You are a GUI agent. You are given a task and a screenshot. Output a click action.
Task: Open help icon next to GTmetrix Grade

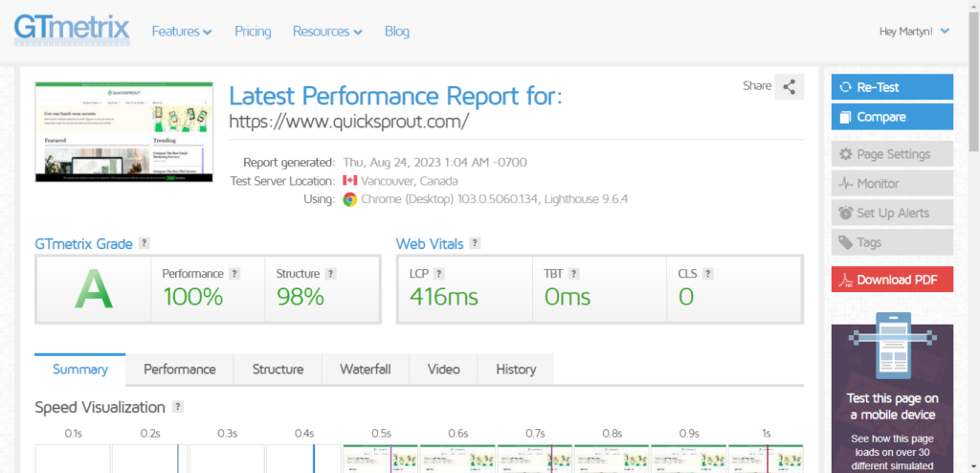pyautogui.click(x=144, y=243)
